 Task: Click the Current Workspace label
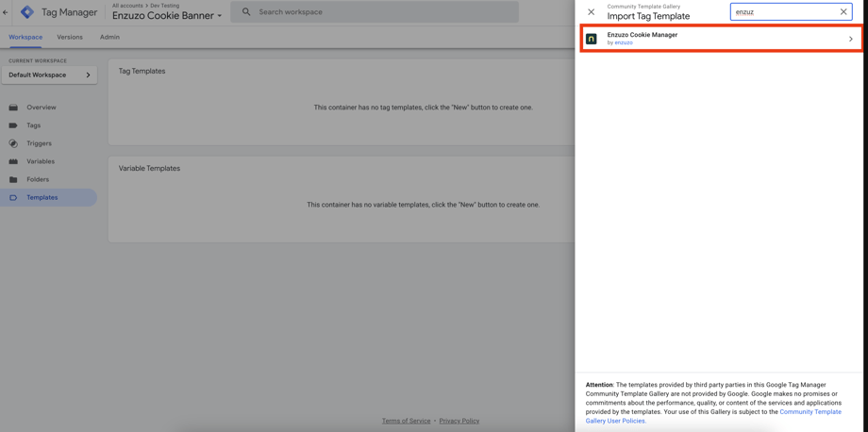pyautogui.click(x=38, y=61)
